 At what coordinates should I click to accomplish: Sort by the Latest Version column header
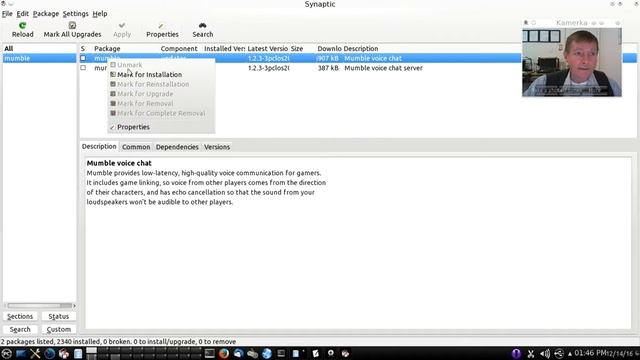click(x=268, y=49)
